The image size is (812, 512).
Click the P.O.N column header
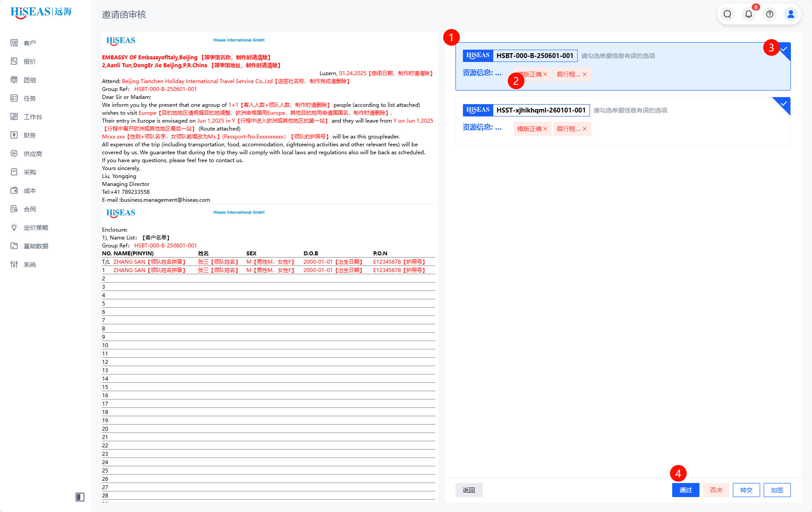pyautogui.click(x=380, y=254)
